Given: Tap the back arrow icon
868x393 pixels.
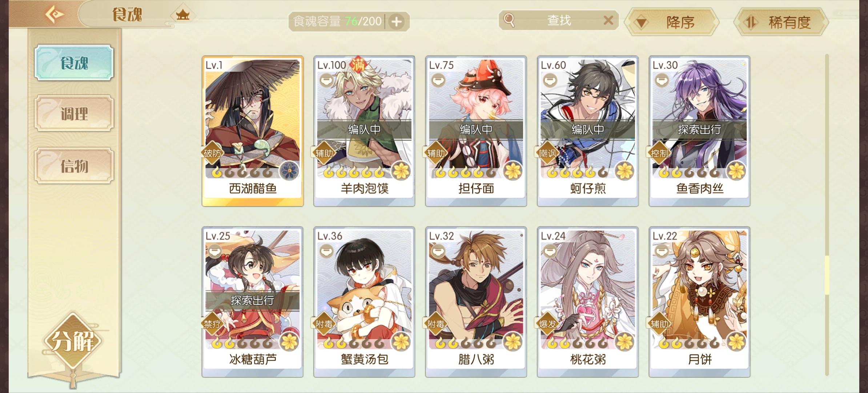Looking at the screenshot, I should point(55,15).
